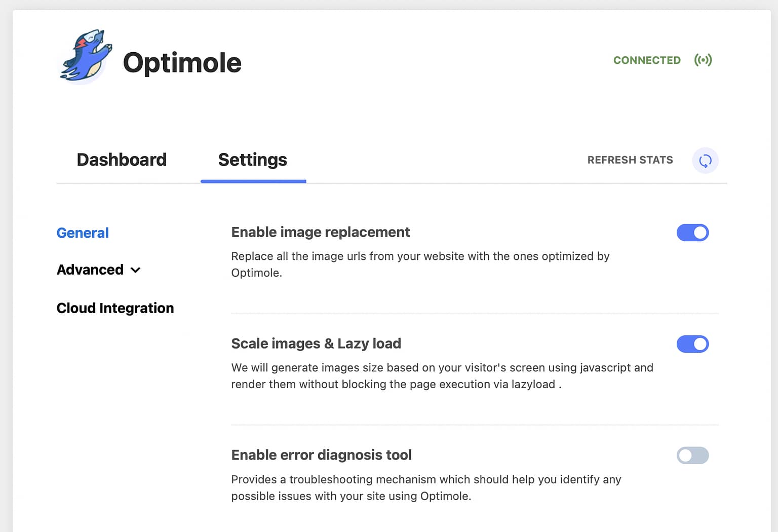Select the General settings section
The image size is (778, 532).
[x=83, y=233]
